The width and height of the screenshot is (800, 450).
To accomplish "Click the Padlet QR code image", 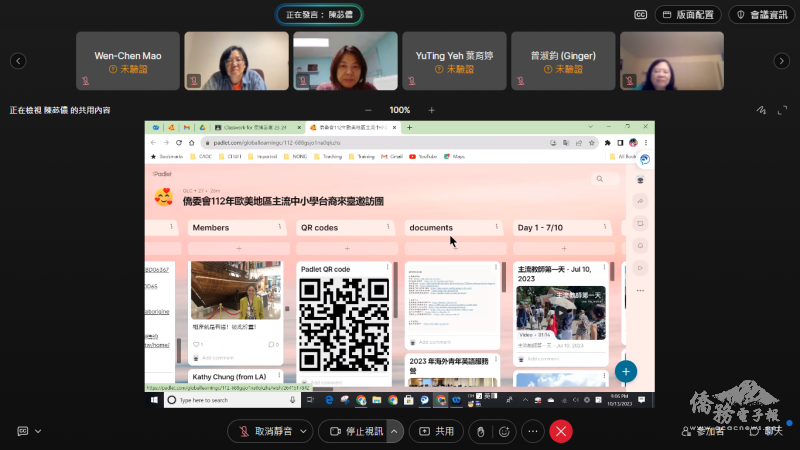I will click(x=344, y=324).
